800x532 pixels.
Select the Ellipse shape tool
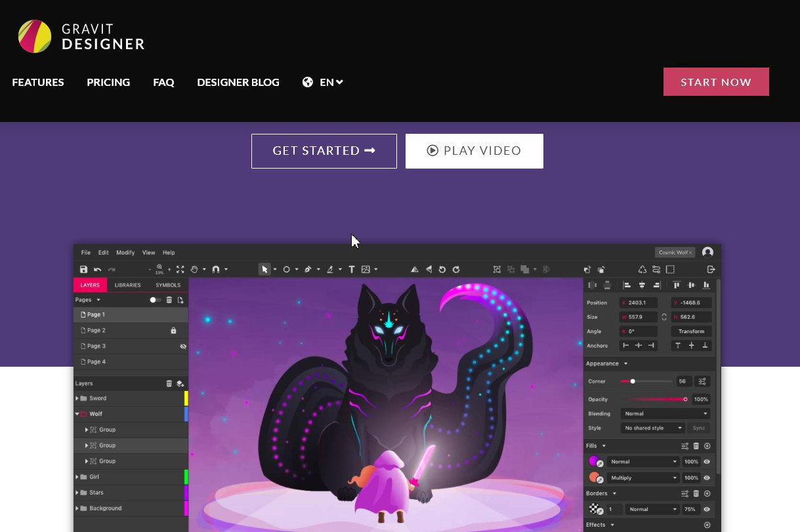[x=286, y=270]
